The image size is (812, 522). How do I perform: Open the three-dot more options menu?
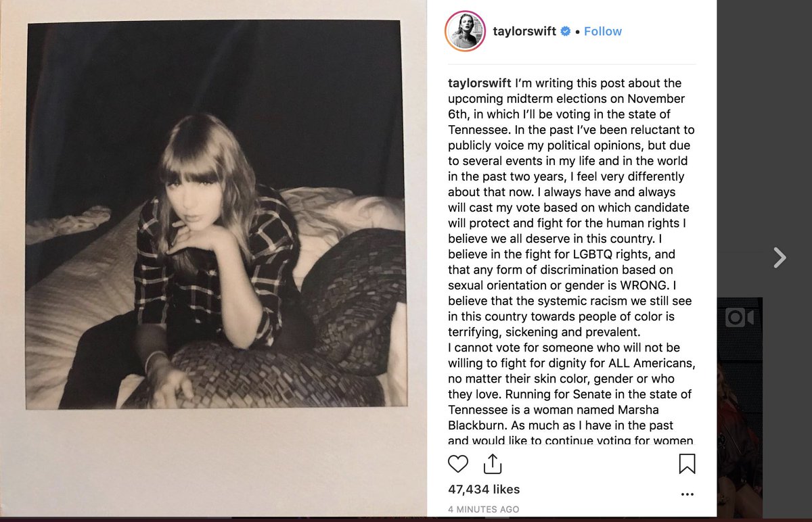click(x=687, y=494)
